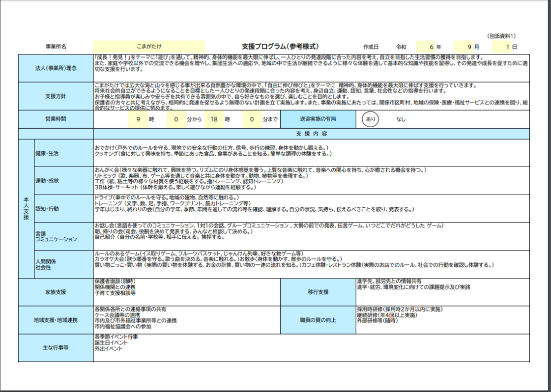This screenshot has width=551, height=392.
Task: Select the 健康・生活 category cell
Action: point(63,153)
